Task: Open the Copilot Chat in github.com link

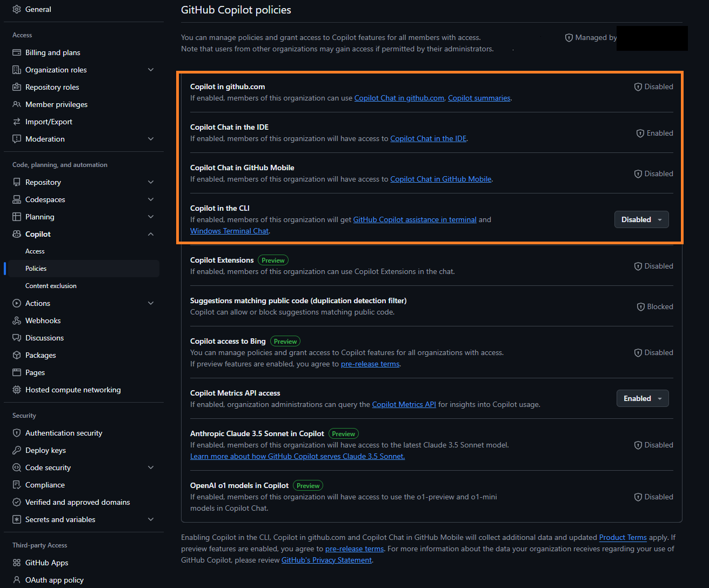Action: [x=399, y=98]
